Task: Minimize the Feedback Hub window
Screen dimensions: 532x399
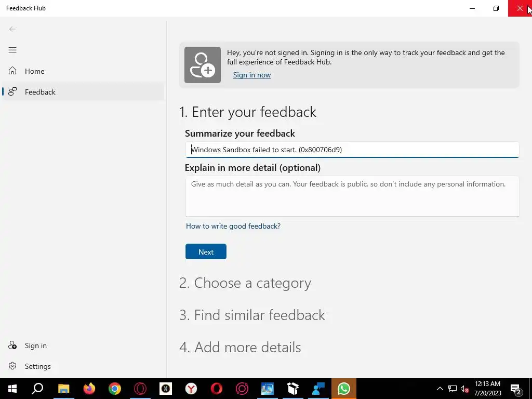Action: coord(472,8)
